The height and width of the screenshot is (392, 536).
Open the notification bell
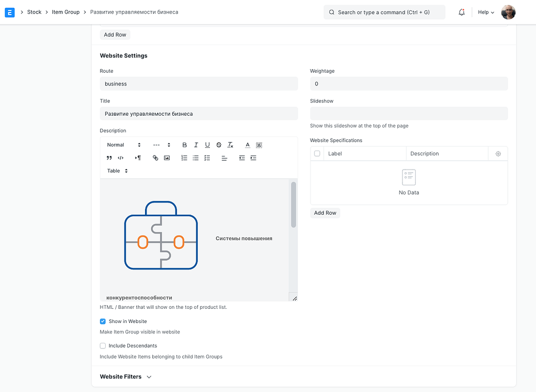point(461,12)
